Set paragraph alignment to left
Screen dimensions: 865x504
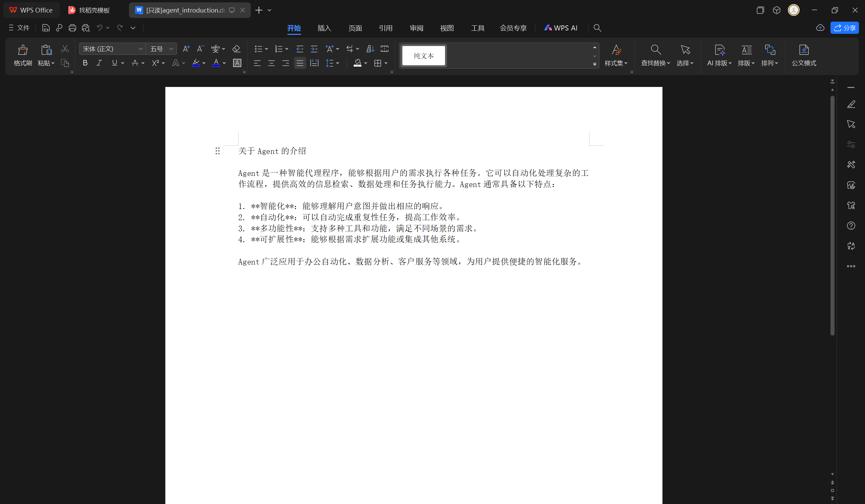point(257,63)
